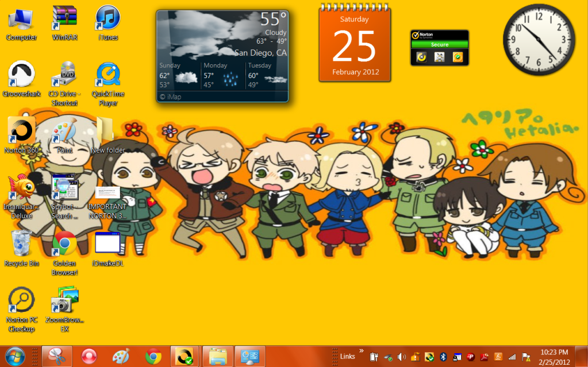Open the QuickTime Player shortcut
Viewport: 588px width, 367px height.
point(108,84)
